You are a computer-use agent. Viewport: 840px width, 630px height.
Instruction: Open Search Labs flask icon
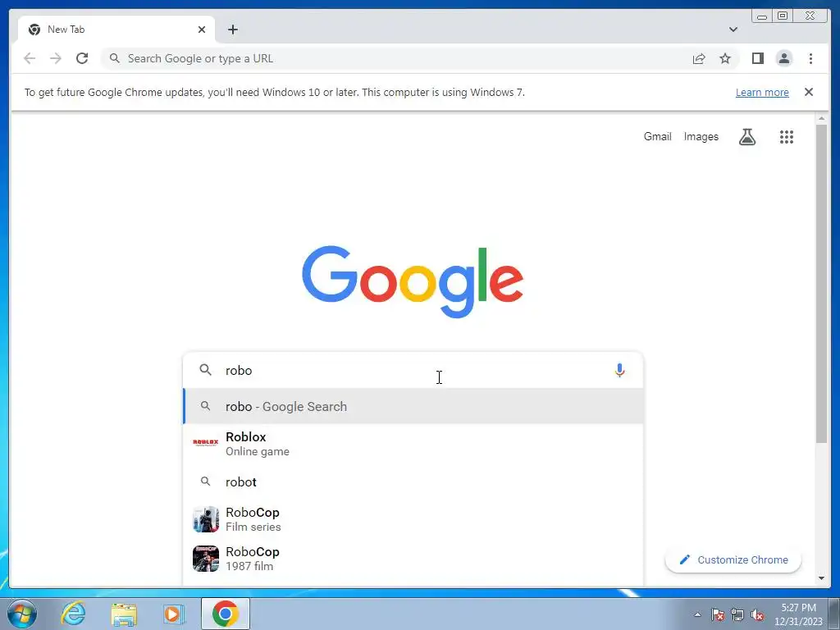coord(746,137)
